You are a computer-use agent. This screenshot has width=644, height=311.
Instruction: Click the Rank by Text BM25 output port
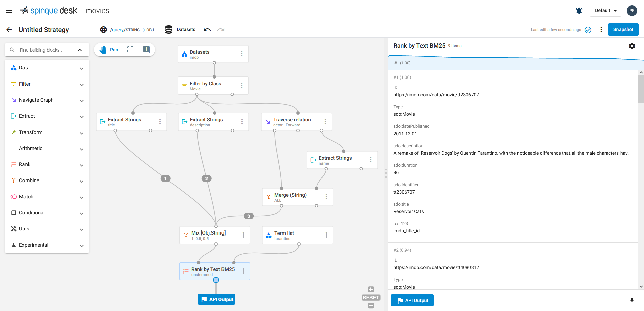click(216, 280)
